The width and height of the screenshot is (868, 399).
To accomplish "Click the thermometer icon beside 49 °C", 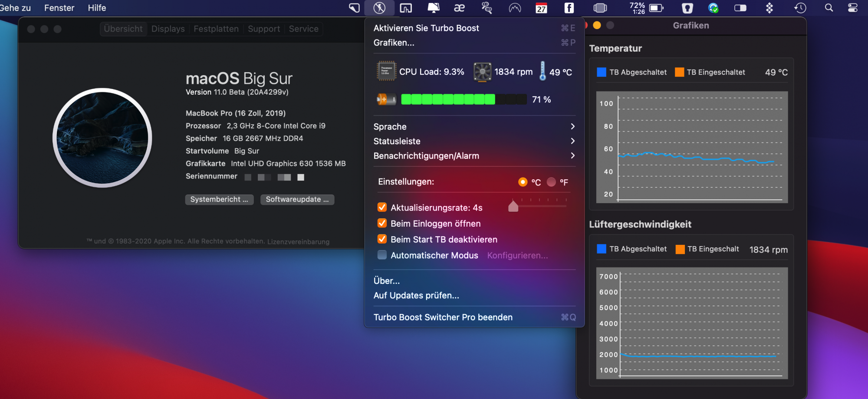I will click(542, 71).
